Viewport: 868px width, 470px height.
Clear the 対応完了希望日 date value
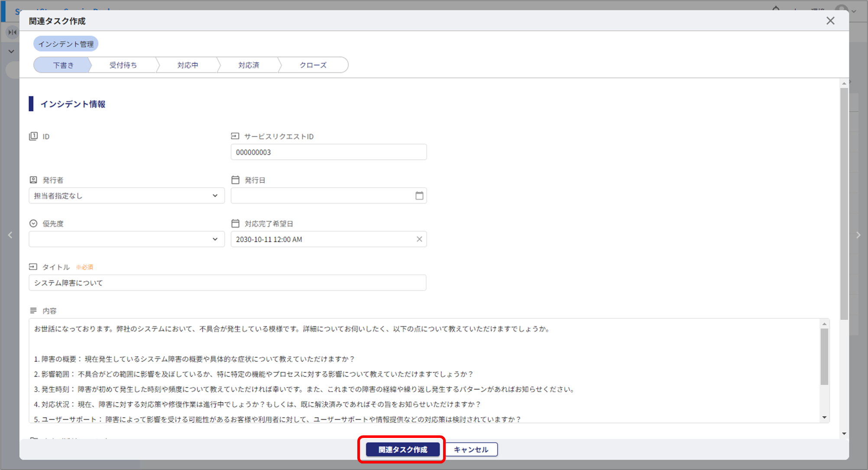pos(419,239)
